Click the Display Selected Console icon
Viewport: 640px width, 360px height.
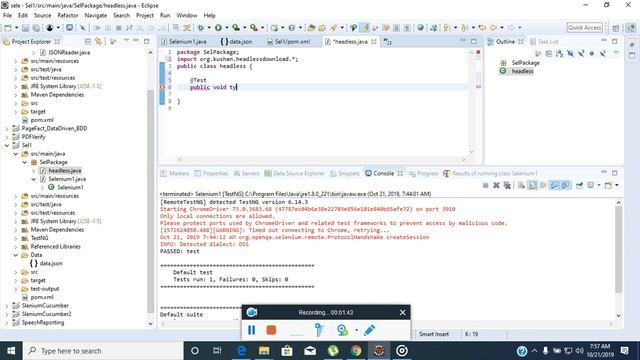coord(591,185)
